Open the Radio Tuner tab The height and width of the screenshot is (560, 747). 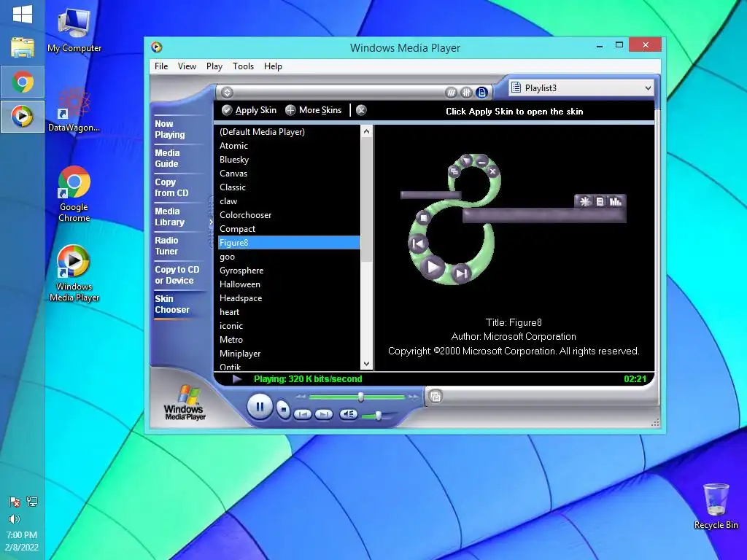tap(166, 246)
